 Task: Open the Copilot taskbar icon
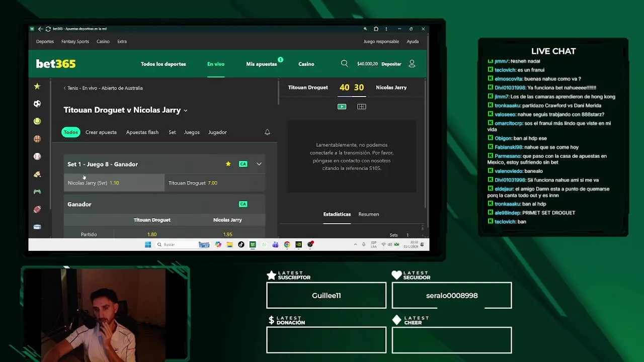218,245
